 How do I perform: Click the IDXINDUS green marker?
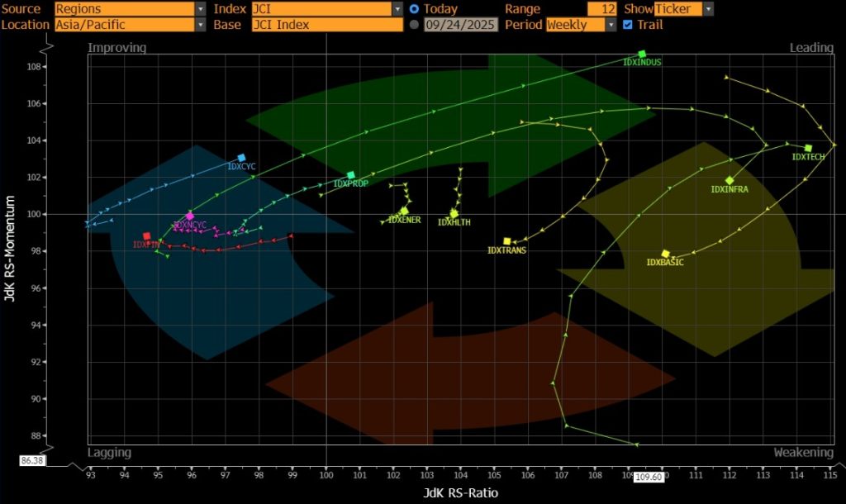642,54
